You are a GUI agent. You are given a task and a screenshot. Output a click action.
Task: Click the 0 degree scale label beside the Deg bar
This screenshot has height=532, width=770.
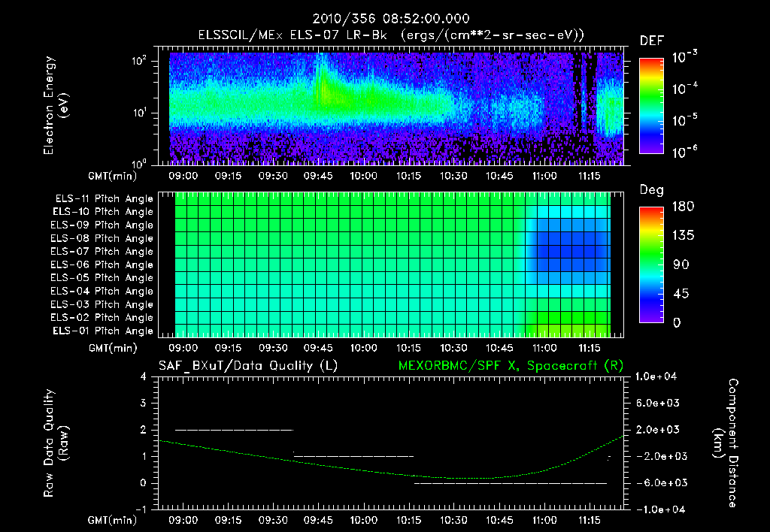(x=677, y=322)
